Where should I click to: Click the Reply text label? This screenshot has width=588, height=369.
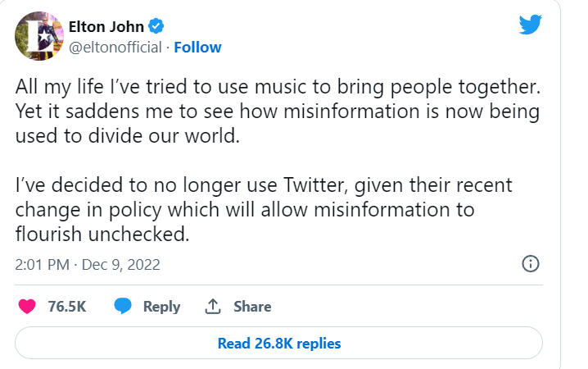point(161,307)
